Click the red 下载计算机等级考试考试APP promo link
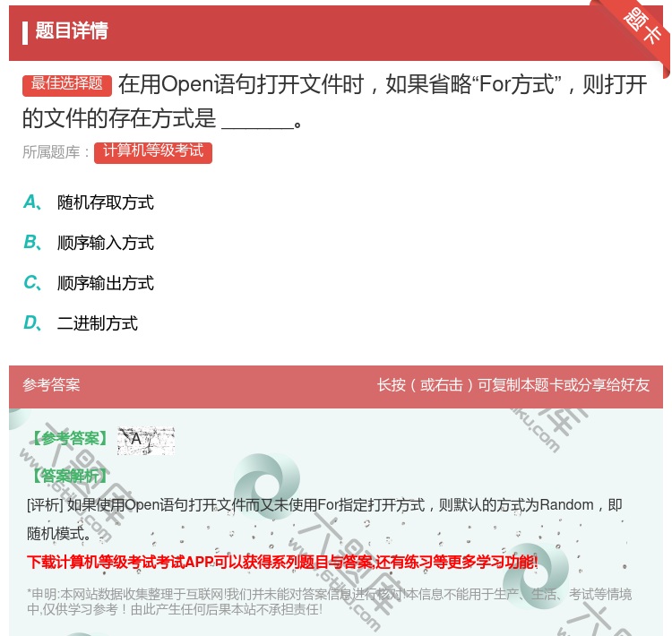Screen dimensions: 672x636 (x=282, y=562)
